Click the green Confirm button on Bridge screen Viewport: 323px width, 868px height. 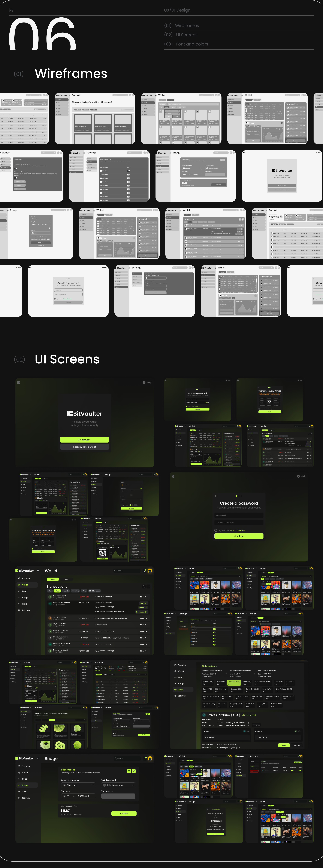(124, 813)
